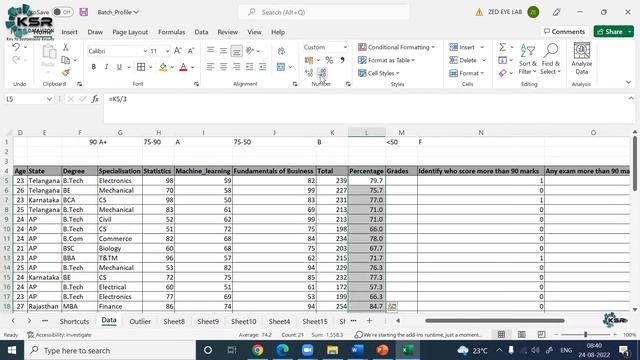Click the Borders icon
The width and height of the screenshot is (640, 360).
click(141, 67)
